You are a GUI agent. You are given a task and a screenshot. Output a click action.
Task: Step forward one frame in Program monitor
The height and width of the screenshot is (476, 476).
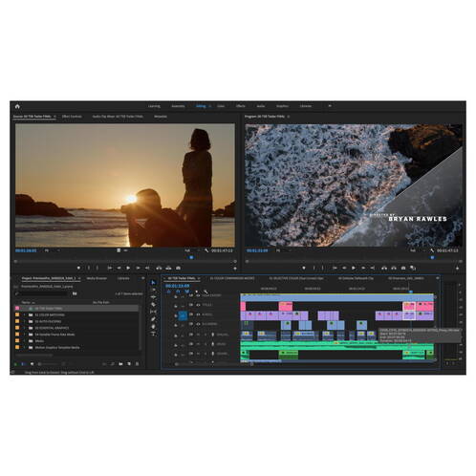click(363, 268)
